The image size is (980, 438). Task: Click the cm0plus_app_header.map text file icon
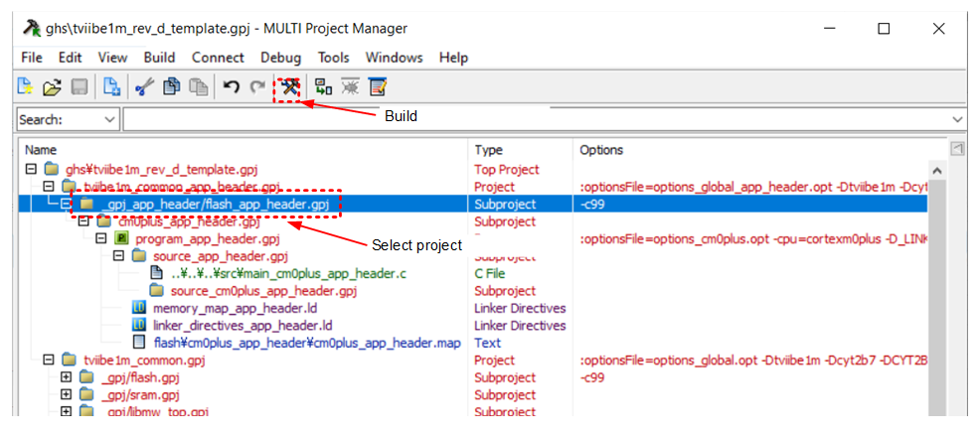click(x=139, y=343)
